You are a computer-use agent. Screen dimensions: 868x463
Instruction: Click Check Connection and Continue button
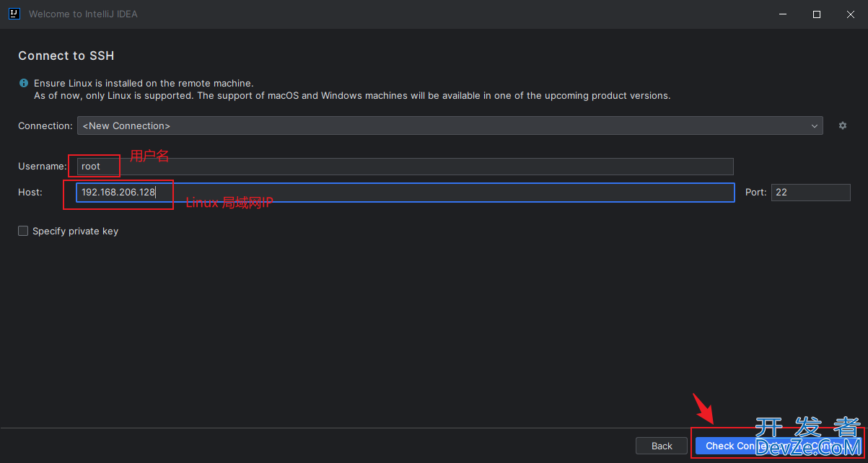pyautogui.click(x=778, y=446)
